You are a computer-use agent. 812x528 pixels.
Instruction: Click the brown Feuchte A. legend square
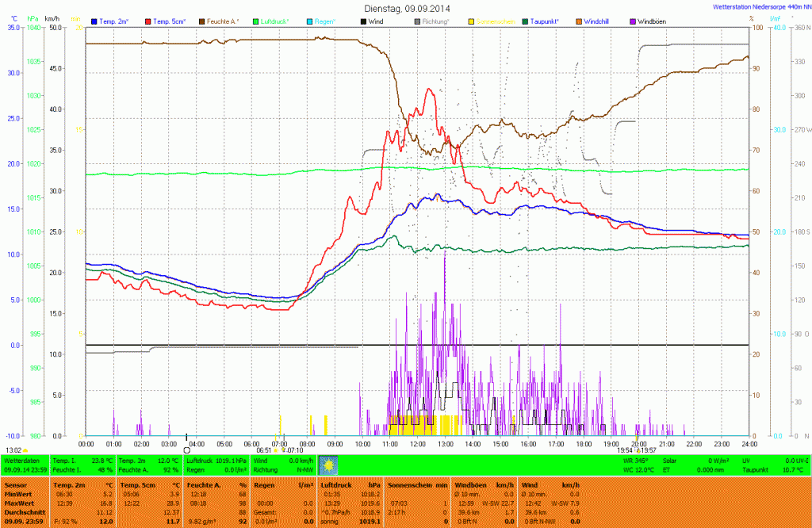click(203, 20)
